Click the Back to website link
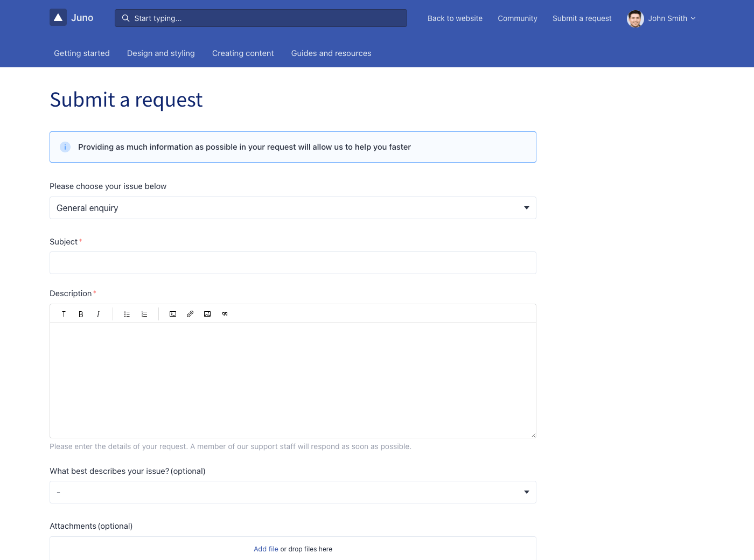Screen dimensions: 754x560 (x=455, y=18)
